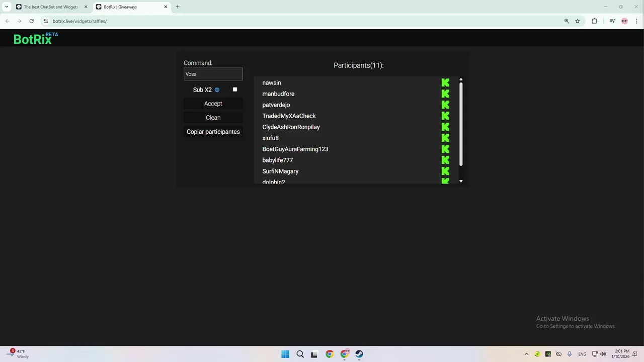Image resolution: width=644 pixels, height=362 pixels.
Task: Open the Windows Start button
Action: (x=285, y=354)
